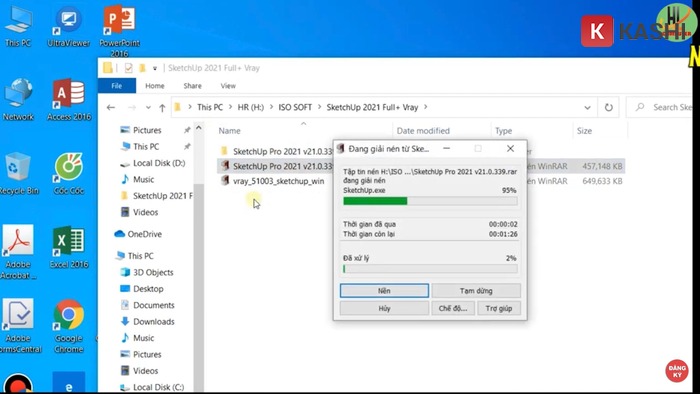Image resolution: width=700 pixels, height=394 pixels.
Task: Open pinned This PC in quick access
Action: pos(146,147)
